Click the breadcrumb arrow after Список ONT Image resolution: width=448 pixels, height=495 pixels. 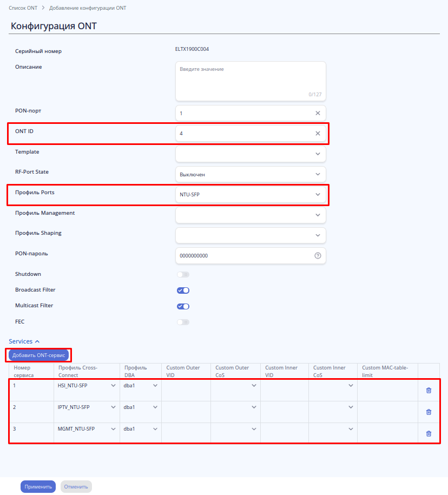[43, 9]
